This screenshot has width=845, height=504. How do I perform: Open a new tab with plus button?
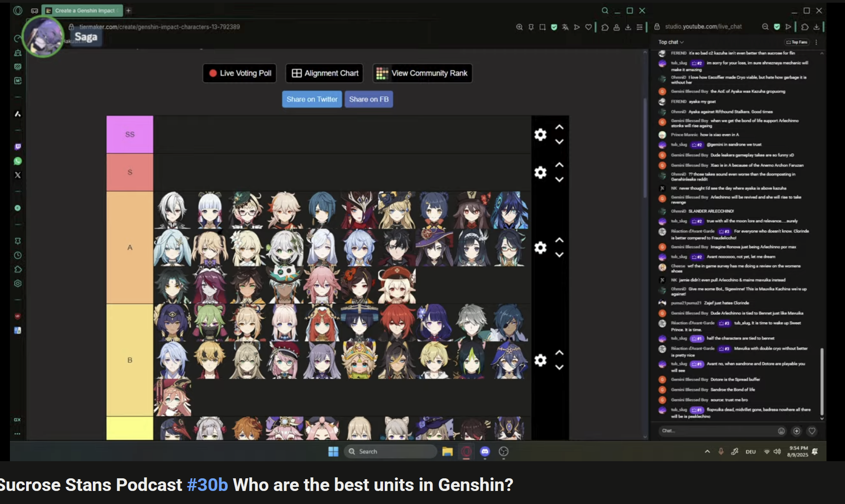[129, 10]
